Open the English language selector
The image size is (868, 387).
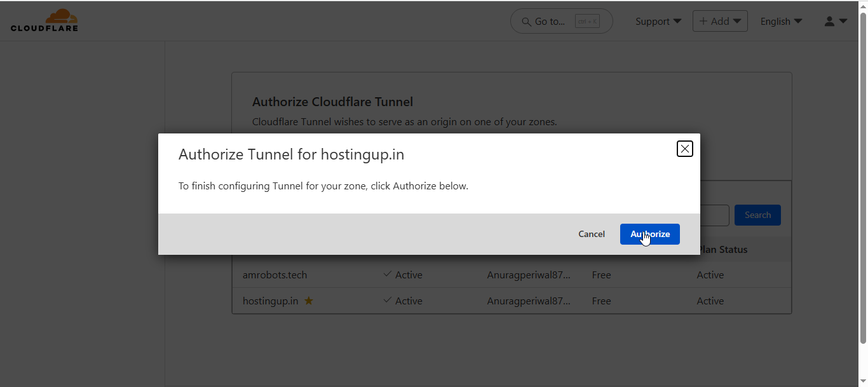(x=781, y=21)
